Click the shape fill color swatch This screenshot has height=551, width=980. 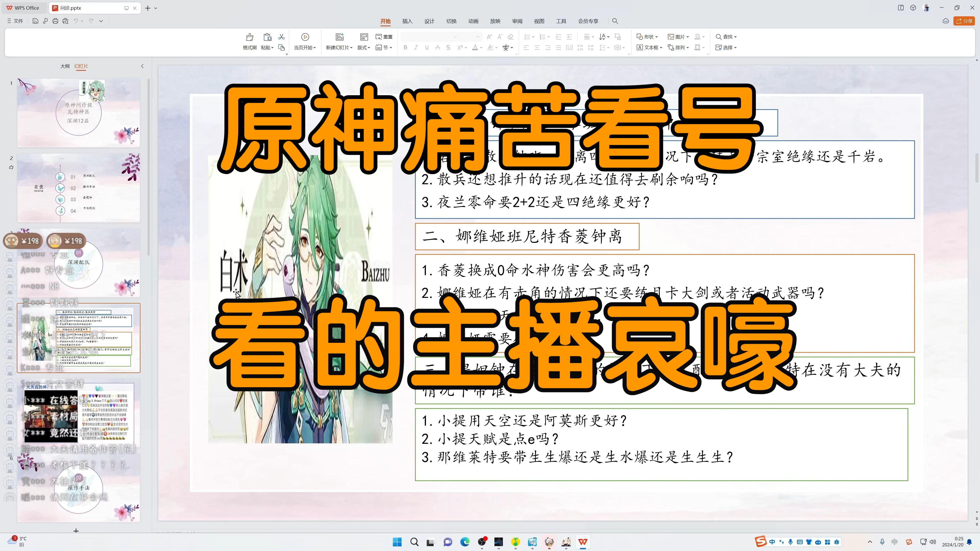click(x=697, y=37)
